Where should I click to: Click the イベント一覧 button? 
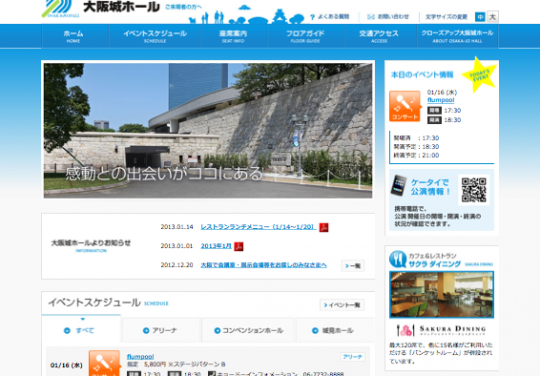[342, 305]
